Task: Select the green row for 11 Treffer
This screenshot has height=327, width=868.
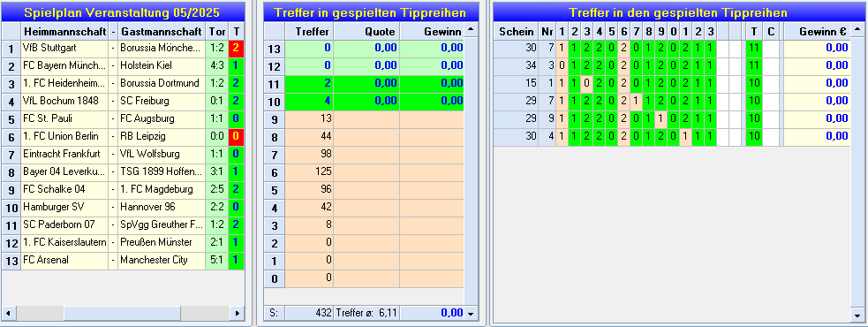Action: click(x=364, y=84)
